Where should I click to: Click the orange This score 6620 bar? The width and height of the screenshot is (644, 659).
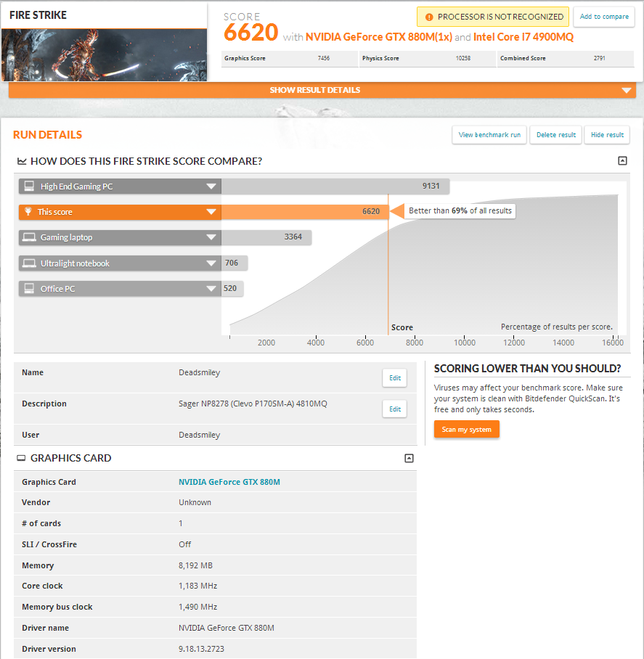pyautogui.click(x=305, y=211)
